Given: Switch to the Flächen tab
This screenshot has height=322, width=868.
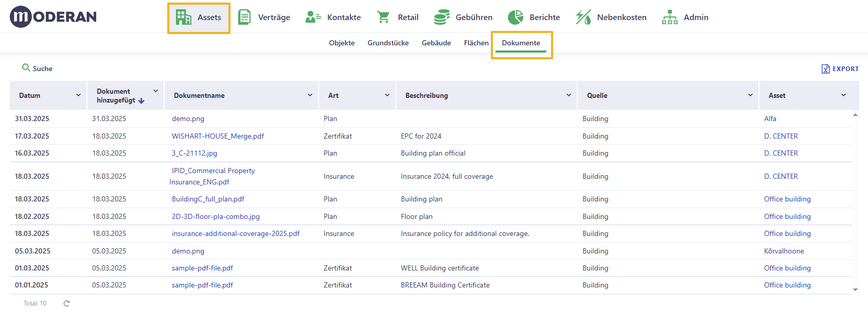Looking at the screenshot, I should 476,43.
